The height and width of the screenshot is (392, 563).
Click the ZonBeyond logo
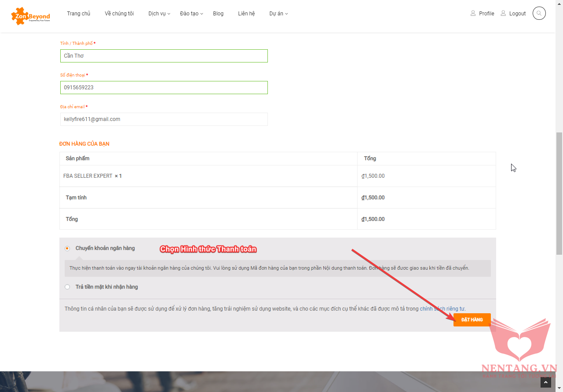click(x=30, y=16)
